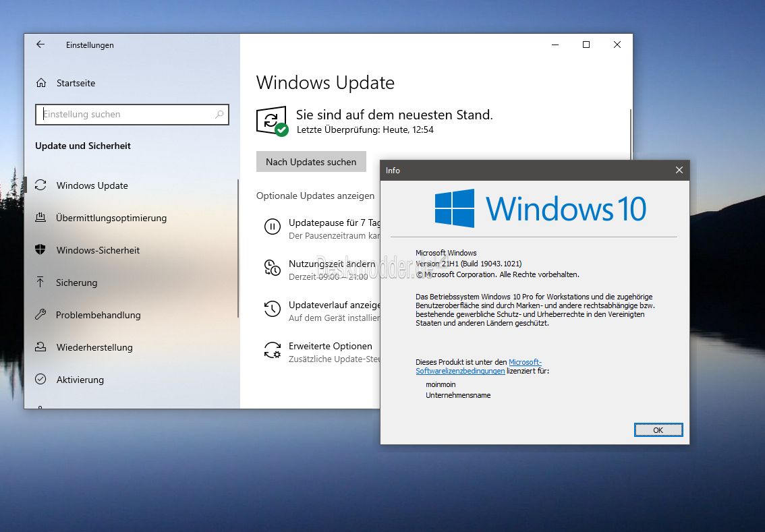The height and width of the screenshot is (532, 765).
Task: Click the Sicherung upload arrow icon
Action: click(x=40, y=282)
